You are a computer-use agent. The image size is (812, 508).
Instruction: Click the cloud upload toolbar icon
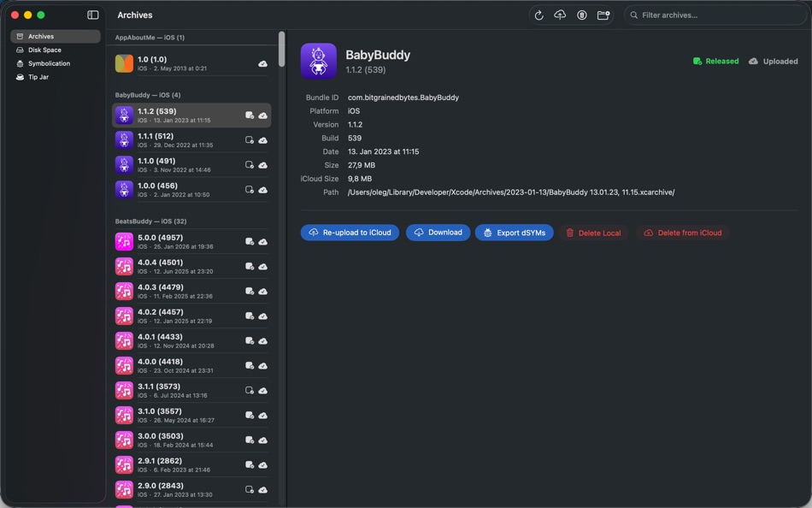[560, 15]
